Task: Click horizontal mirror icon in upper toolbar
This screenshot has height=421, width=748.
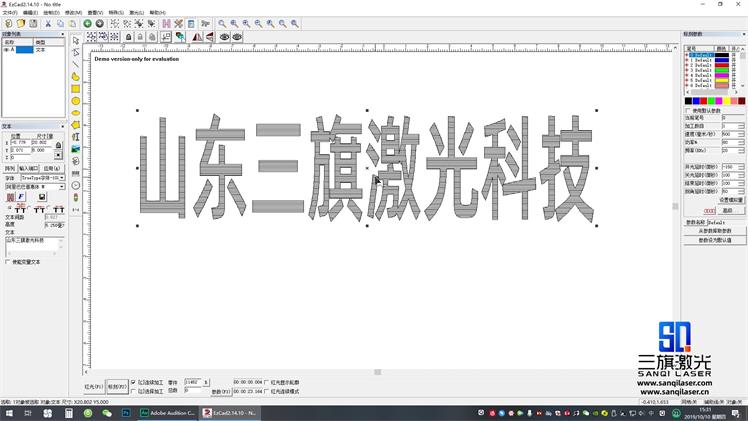Action: pyautogui.click(x=197, y=37)
